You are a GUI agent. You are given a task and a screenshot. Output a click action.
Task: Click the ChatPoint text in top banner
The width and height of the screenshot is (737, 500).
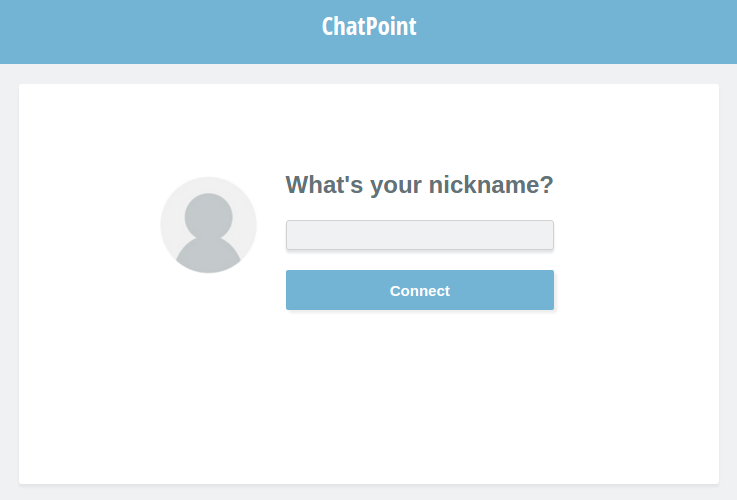(369, 27)
